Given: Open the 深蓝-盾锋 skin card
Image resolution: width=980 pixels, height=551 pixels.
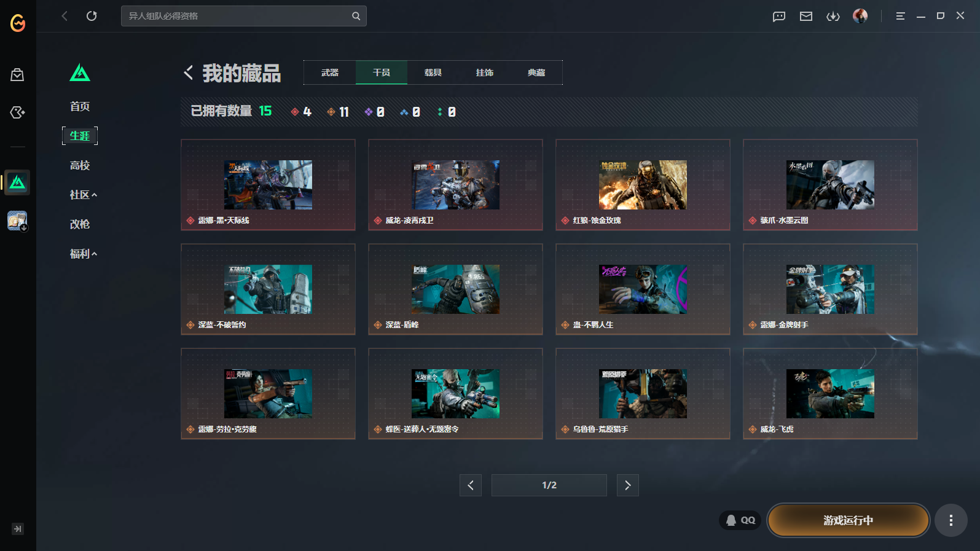Looking at the screenshot, I should point(455,289).
